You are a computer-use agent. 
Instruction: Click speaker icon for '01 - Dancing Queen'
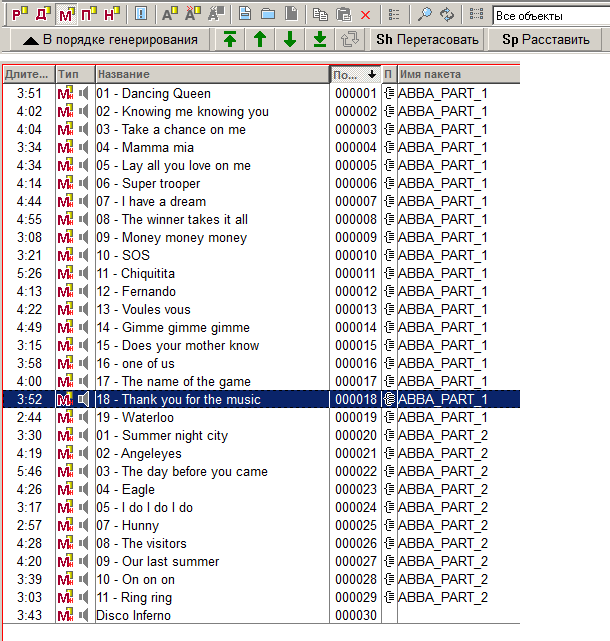click(83, 93)
